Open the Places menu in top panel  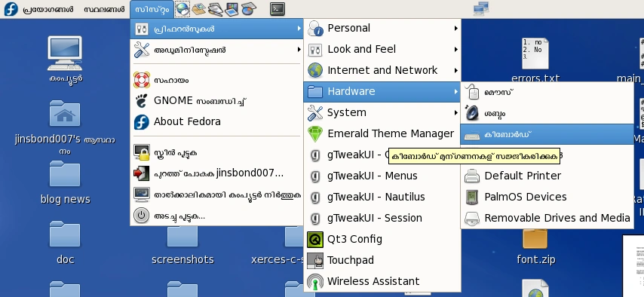pos(104,9)
